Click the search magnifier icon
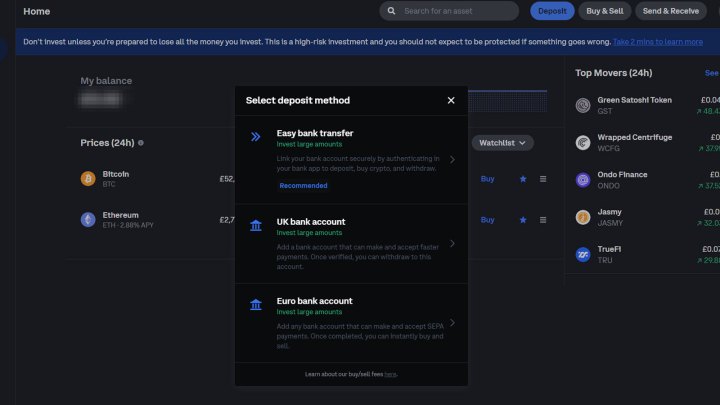The width and height of the screenshot is (720, 405). pos(391,11)
